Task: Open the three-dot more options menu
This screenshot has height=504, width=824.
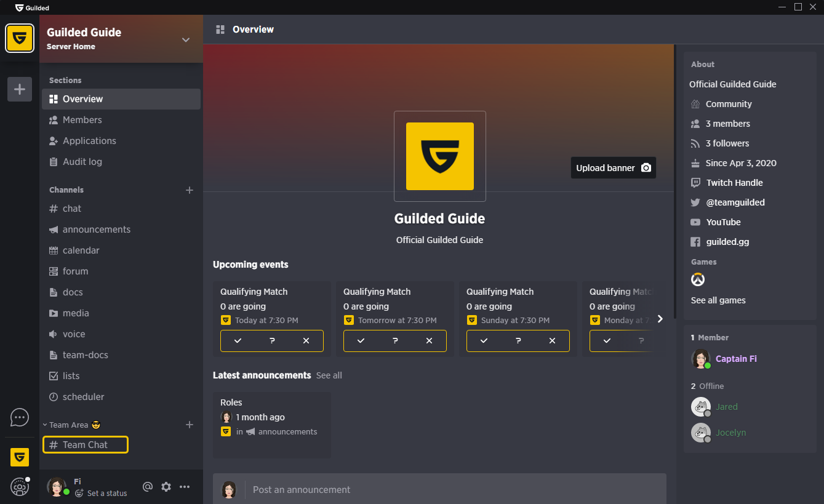Action: pyautogui.click(x=185, y=487)
